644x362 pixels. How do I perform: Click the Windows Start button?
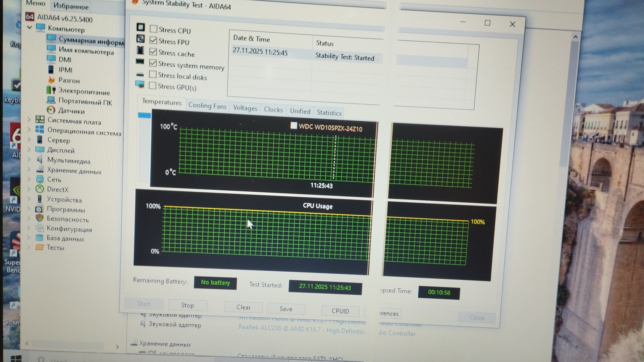click(15, 358)
